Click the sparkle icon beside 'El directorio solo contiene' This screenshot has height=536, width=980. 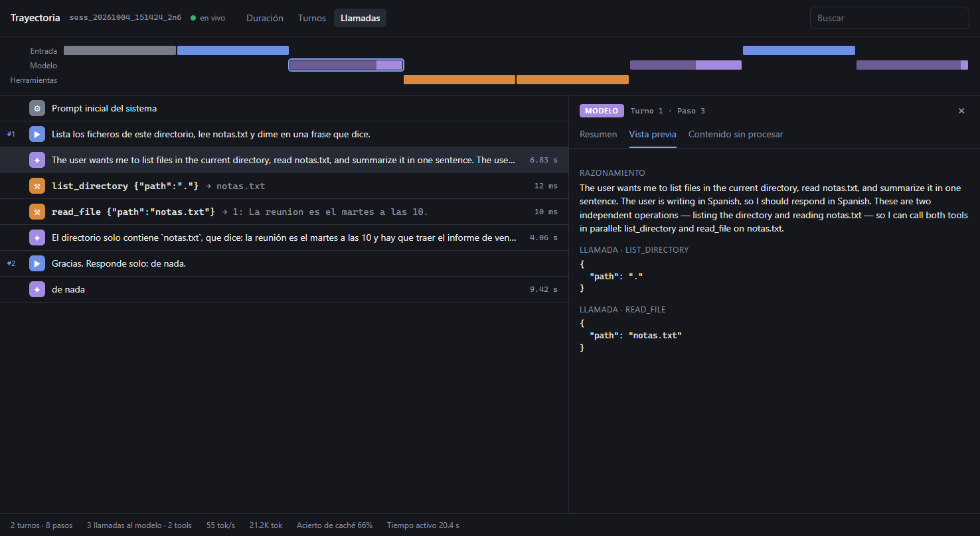[37, 237]
